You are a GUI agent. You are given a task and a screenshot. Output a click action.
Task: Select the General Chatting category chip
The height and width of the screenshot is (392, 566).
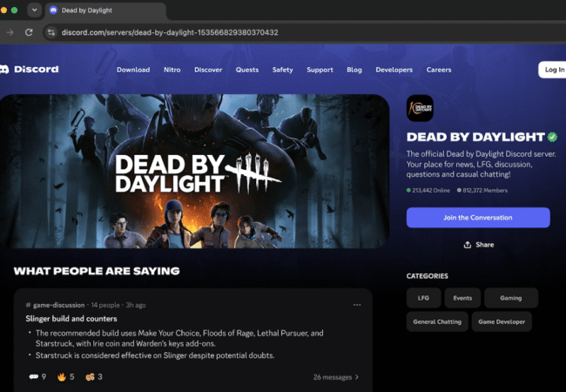(x=437, y=321)
